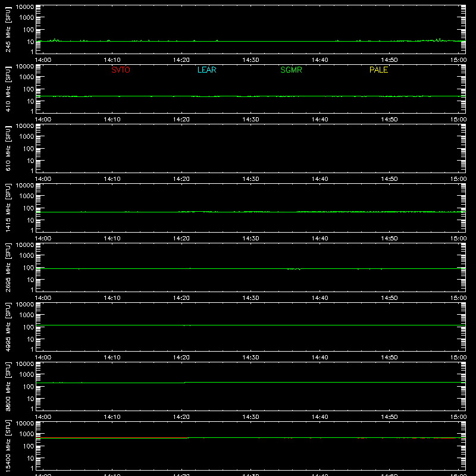Click the 10 tick on the 1415 MHz axis
Viewport: 476px width, 476px height.
pos(30,220)
